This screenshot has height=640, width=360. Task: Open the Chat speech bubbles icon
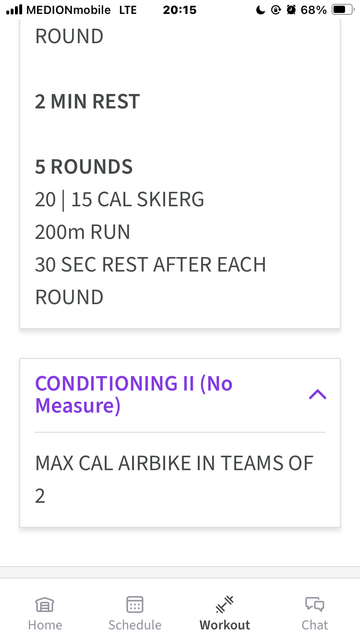click(315, 604)
